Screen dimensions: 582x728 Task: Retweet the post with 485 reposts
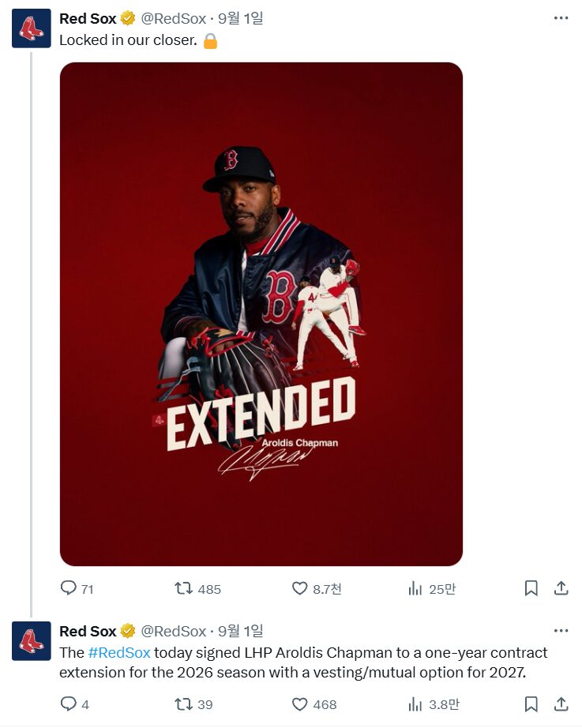183,588
